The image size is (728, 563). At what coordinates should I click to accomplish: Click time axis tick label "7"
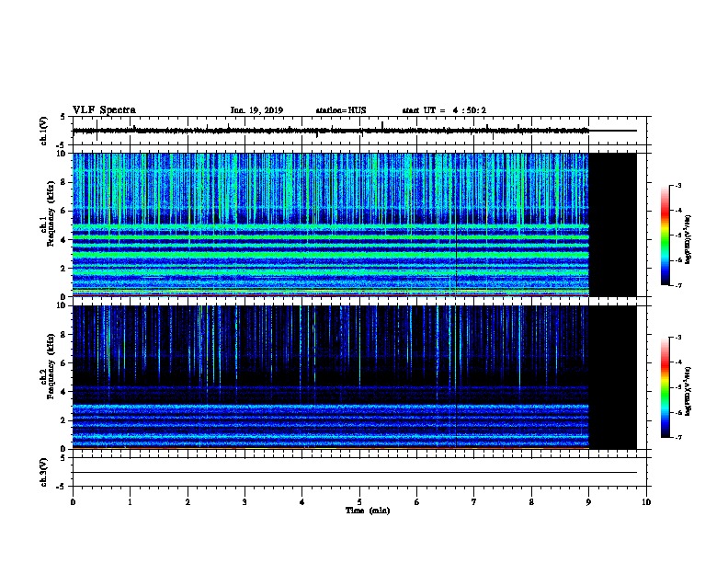[473, 501]
